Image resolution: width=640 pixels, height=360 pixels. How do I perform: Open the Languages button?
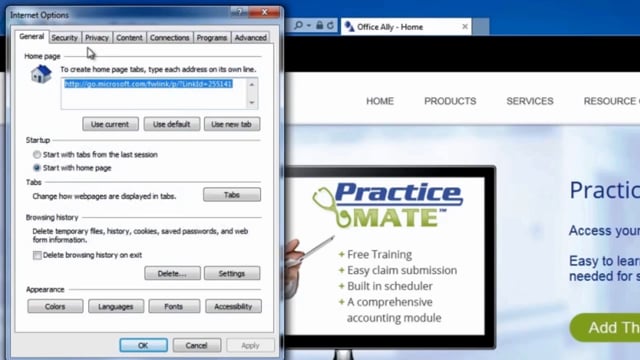pos(116,306)
